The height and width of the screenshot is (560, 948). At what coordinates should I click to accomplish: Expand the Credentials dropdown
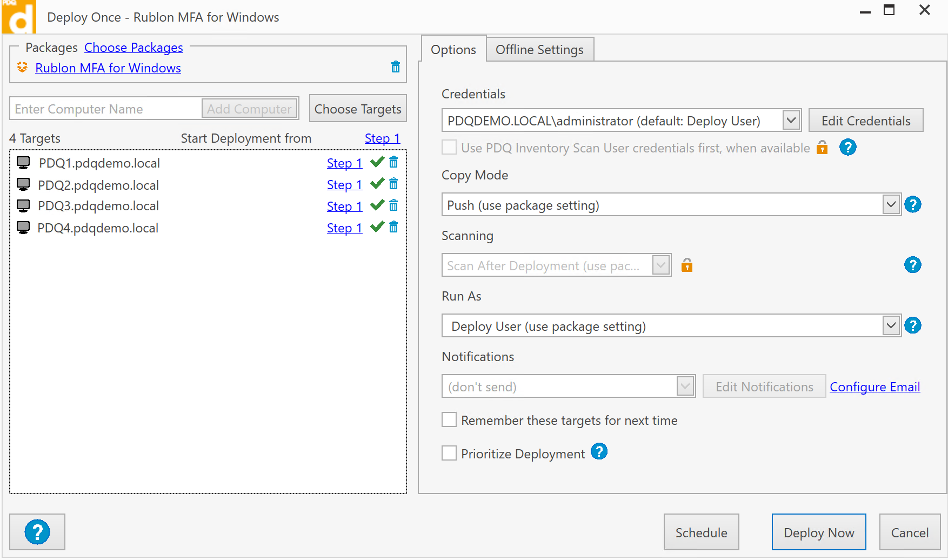pos(791,121)
